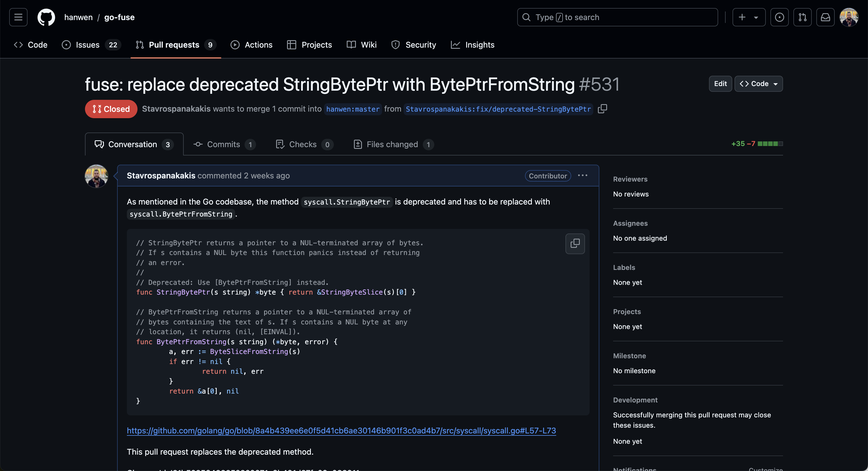Click the Milestone sidebar heading

(x=629, y=356)
